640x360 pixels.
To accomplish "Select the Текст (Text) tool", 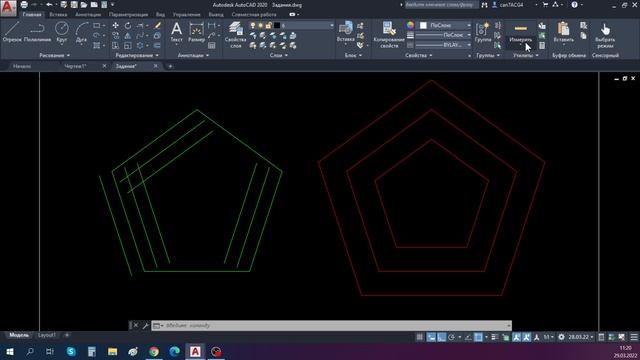I will [x=176, y=32].
